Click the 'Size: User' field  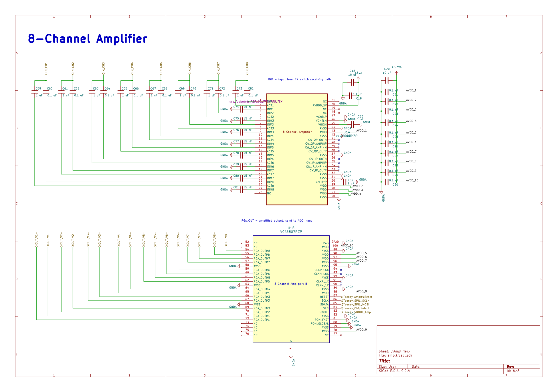387,367
